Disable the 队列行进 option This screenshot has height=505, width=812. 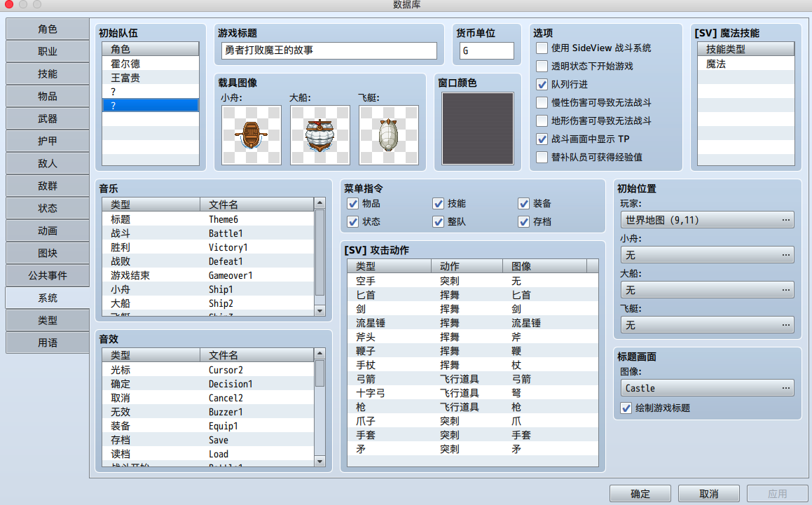pyautogui.click(x=542, y=85)
